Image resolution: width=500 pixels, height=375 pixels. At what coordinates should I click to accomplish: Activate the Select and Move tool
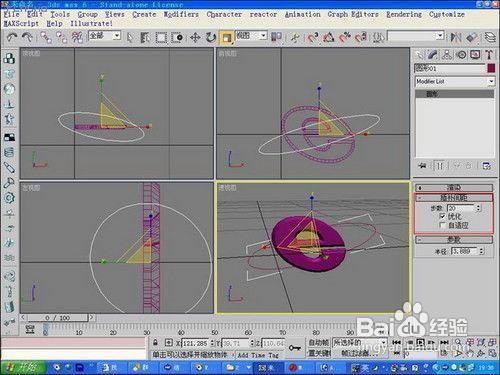click(x=195, y=38)
